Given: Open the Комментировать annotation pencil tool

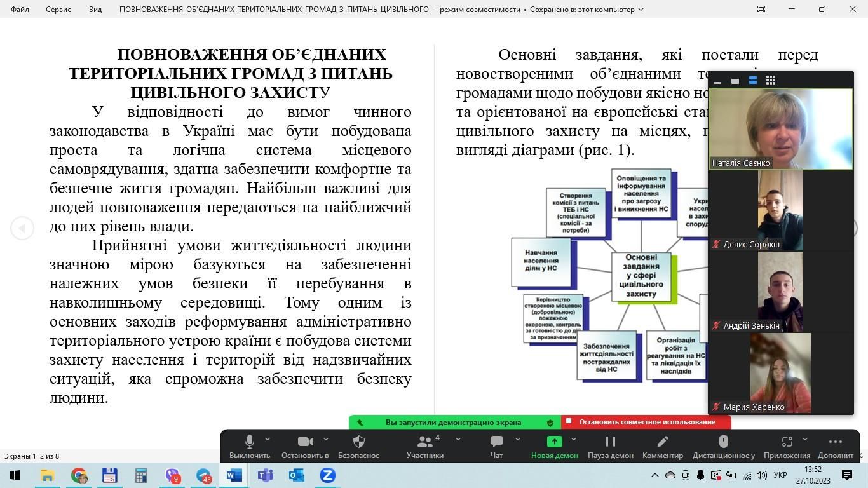Looking at the screenshot, I should [662, 442].
